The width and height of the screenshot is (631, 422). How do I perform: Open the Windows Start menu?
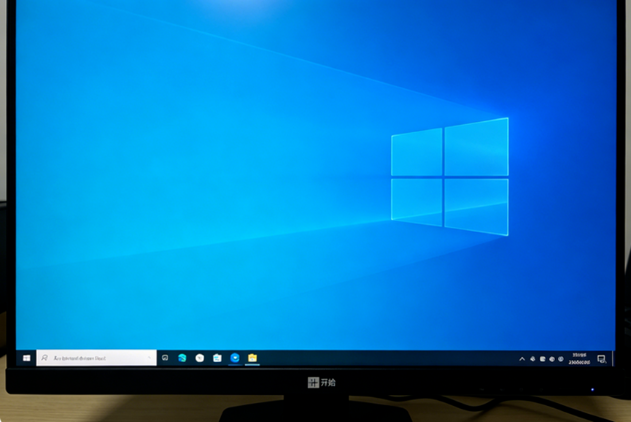[27, 358]
